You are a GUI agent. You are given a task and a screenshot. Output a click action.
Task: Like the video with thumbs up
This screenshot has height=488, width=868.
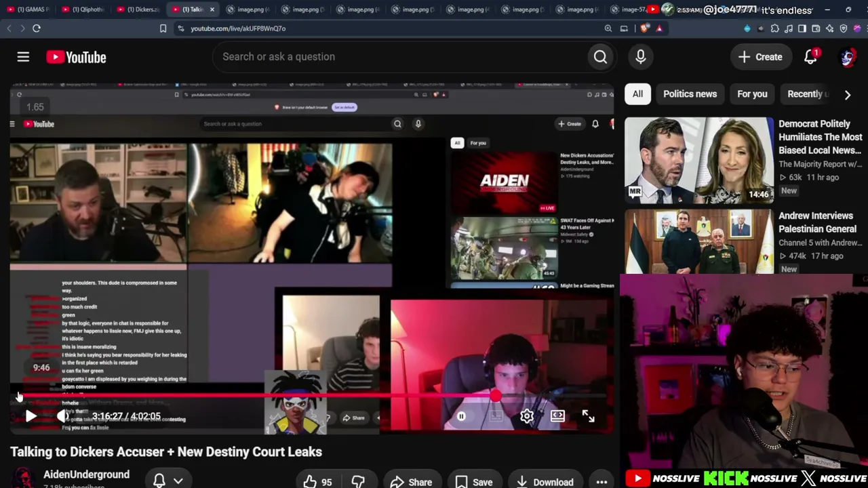point(317,482)
